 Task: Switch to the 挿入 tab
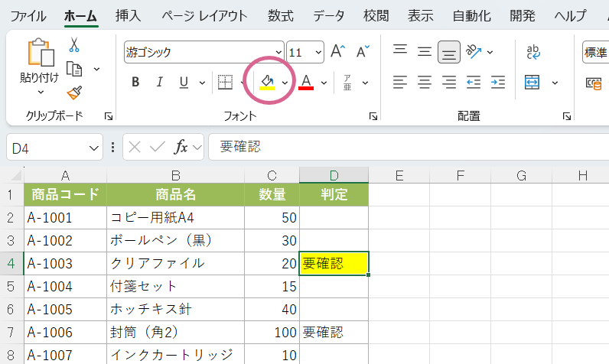(129, 16)
